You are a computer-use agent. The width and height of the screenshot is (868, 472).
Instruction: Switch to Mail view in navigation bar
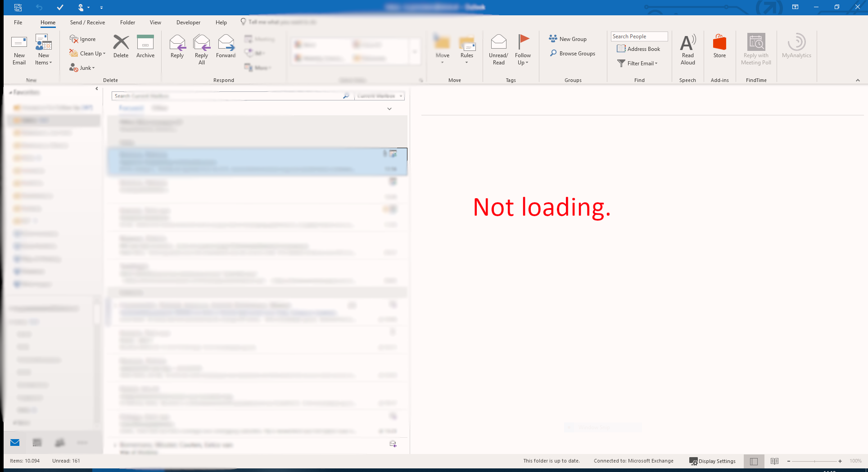(15, 442)
